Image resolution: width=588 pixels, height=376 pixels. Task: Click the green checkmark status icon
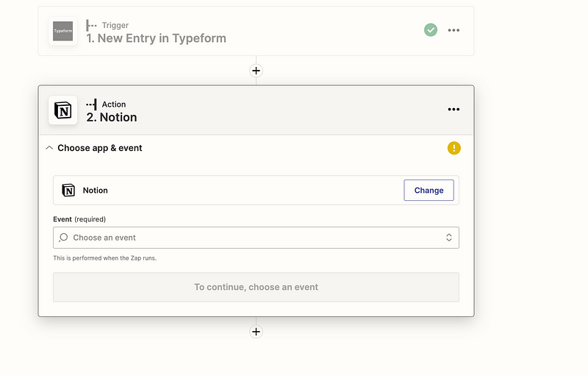point(431,30)
